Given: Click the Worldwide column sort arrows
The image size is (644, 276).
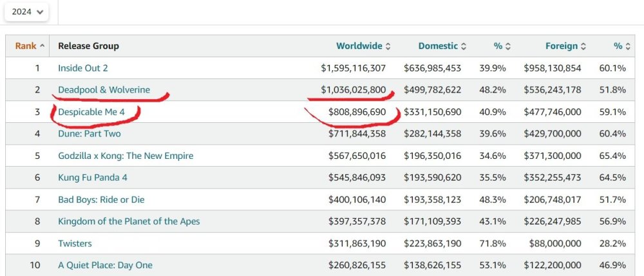Looking at the screenshot, I should [388, 46].
